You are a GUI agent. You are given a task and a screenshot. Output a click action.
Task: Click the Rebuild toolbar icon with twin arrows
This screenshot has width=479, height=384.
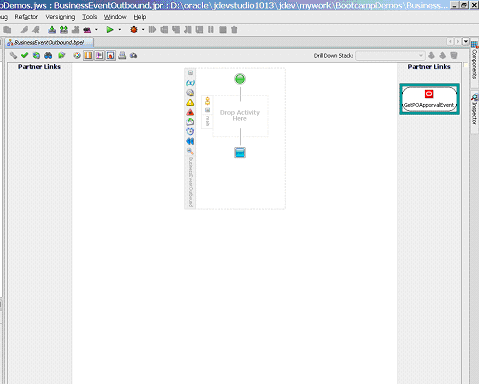click(64, 30)
